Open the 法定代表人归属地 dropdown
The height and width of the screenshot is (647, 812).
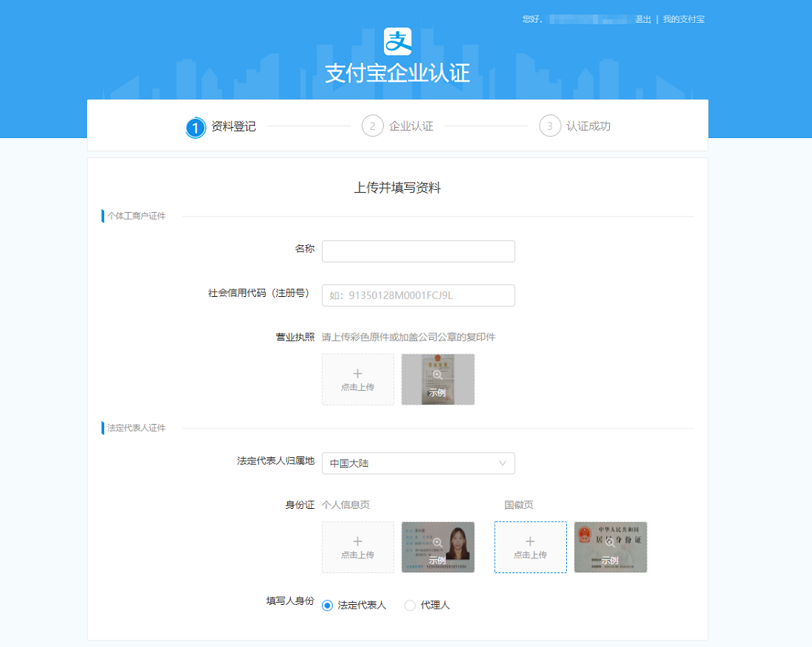coord(419,463)
